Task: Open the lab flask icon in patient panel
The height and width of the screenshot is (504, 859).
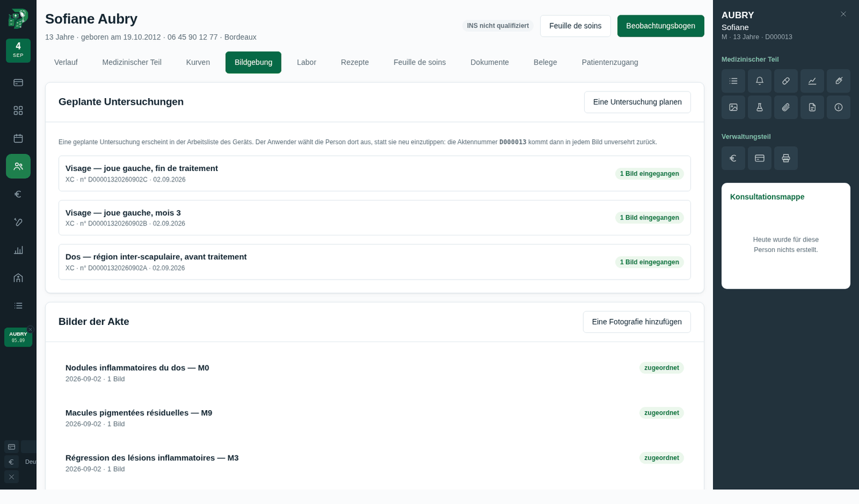Action: pos(760,107)
